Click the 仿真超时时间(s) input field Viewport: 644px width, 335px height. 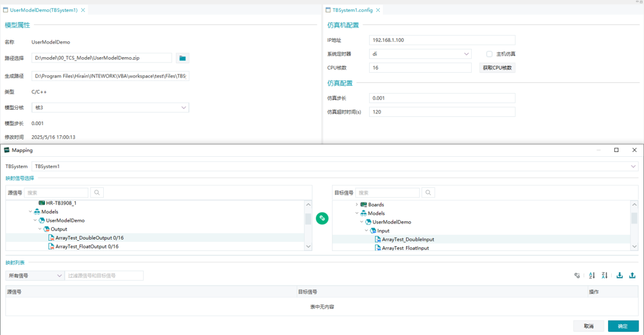[x=442, y=111]
